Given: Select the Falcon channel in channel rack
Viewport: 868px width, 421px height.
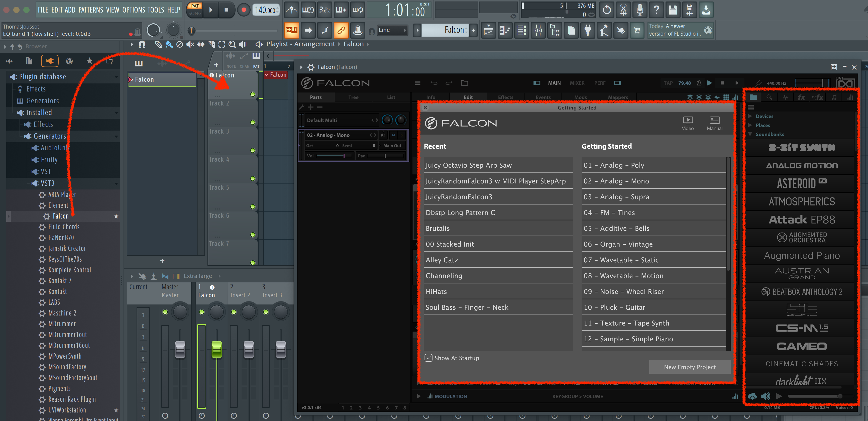Looking at the screenshot, I should pos(162,79).
